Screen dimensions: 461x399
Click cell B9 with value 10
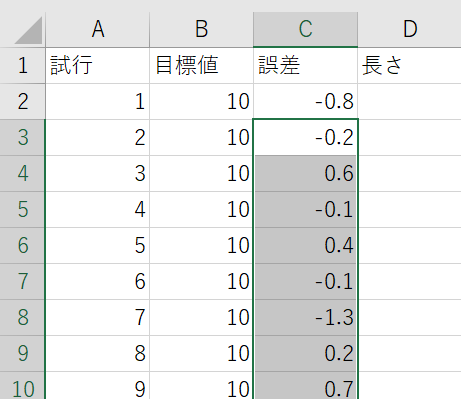click(x=201, y=353)
